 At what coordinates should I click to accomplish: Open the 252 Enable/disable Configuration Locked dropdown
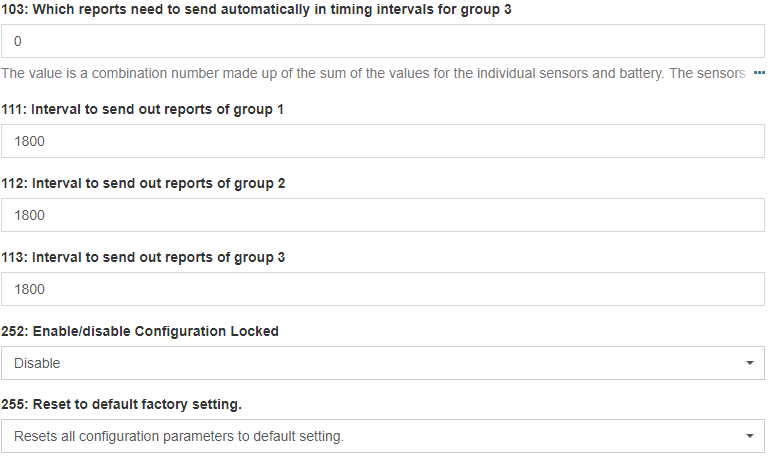pyautogui.click(x=383, y=363)
